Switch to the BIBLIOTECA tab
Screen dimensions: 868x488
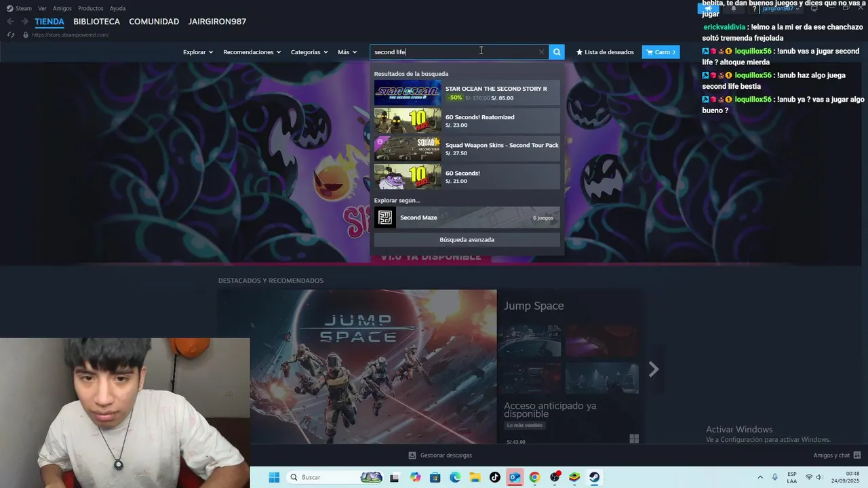pyautogui.click(x=96, y=22)
